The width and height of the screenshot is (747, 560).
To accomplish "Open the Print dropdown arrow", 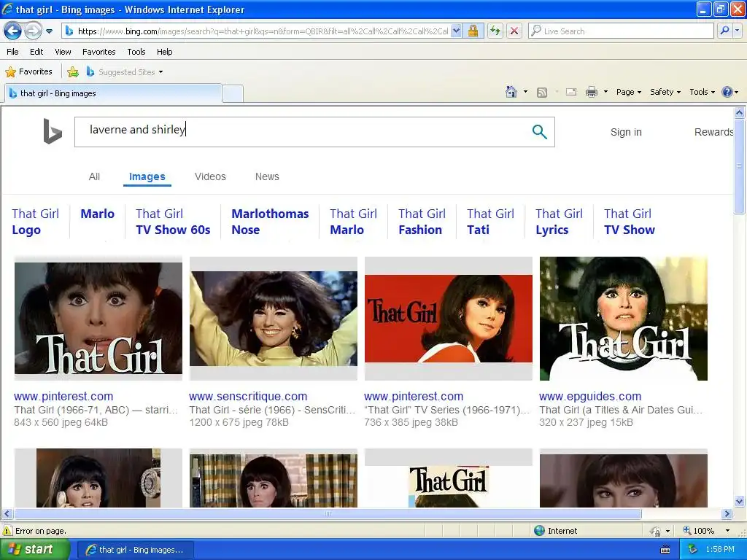I will pos(605,92).
